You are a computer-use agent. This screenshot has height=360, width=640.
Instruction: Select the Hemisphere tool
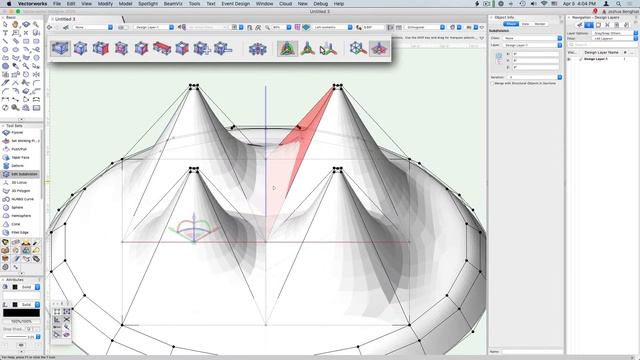20,216
